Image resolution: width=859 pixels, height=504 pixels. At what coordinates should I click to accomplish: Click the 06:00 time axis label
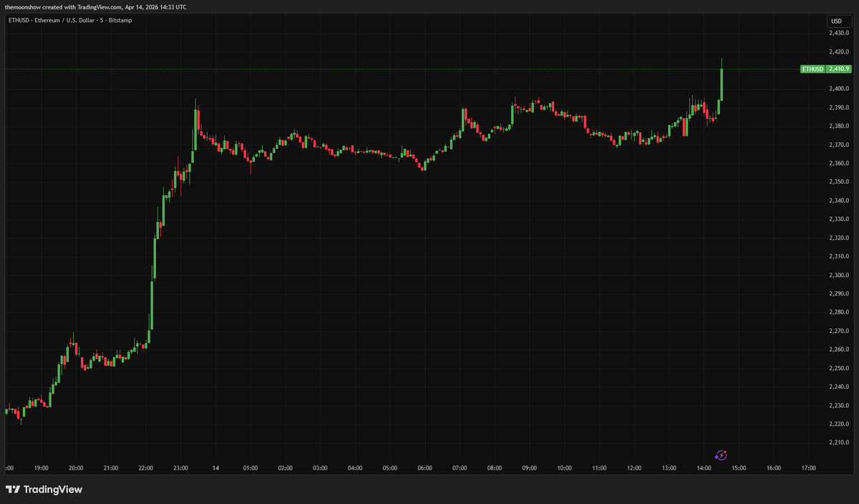[425, 468]
